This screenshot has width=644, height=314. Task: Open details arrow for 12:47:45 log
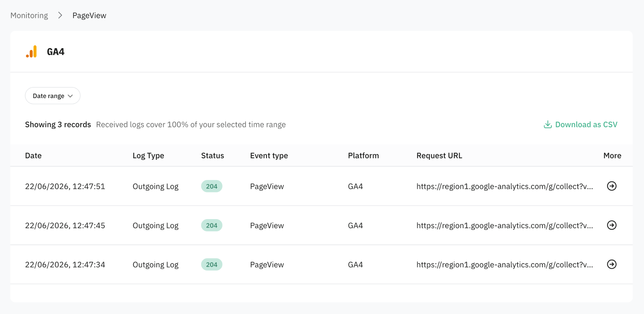point(612,225)
